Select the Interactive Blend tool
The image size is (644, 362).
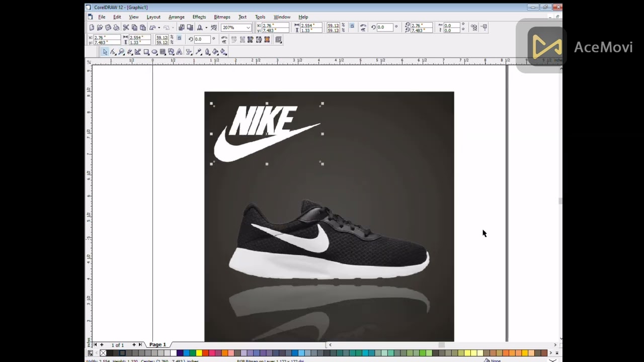189,52
